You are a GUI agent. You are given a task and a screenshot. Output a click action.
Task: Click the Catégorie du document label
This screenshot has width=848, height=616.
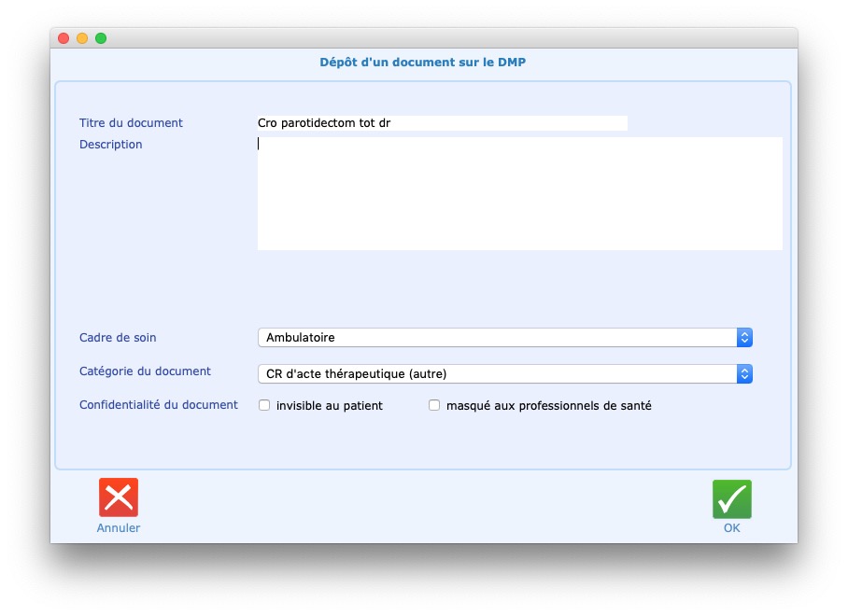145,371
